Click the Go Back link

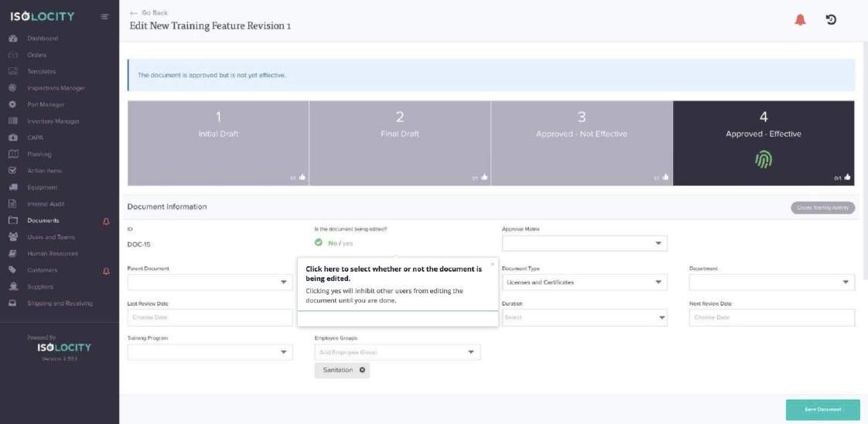(149, 12)
